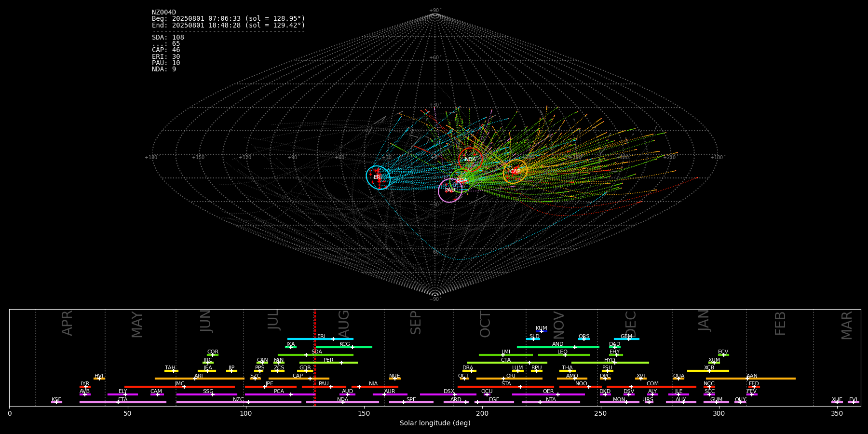This screenshot has height=434, width=868.
Task: Click the ETA shower bar
Action: coord(123,402)
